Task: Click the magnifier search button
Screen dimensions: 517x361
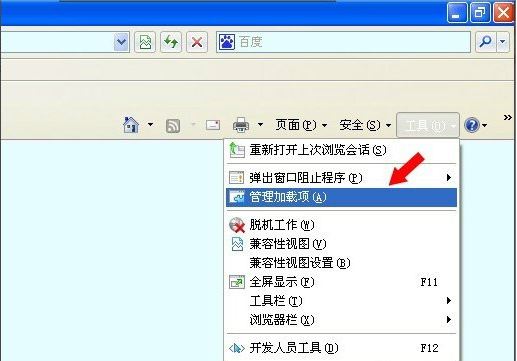Action: click(486, 42)
